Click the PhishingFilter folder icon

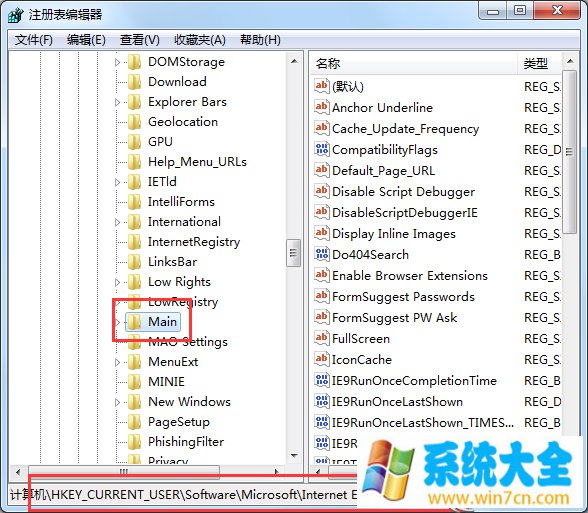pos(134,442)
